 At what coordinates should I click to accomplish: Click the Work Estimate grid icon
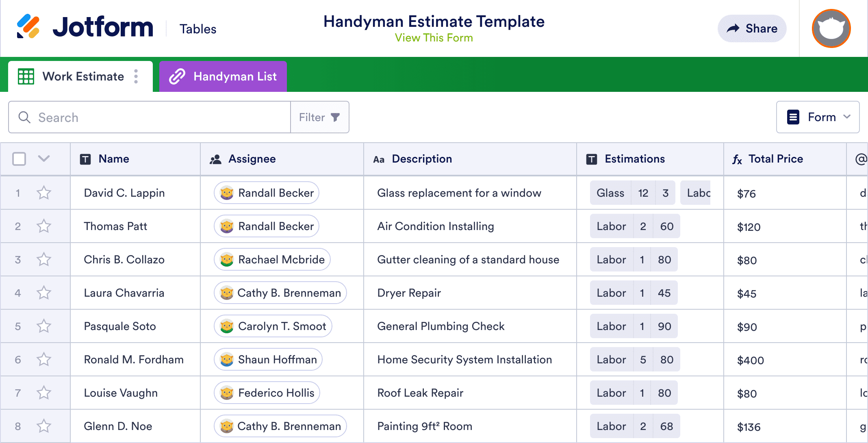click(x=26, y=76)
